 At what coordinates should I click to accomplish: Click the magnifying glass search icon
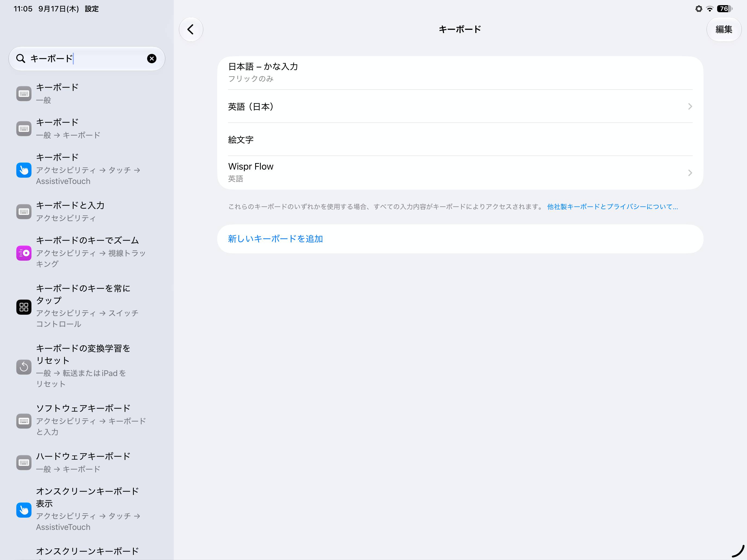(21, 59)
